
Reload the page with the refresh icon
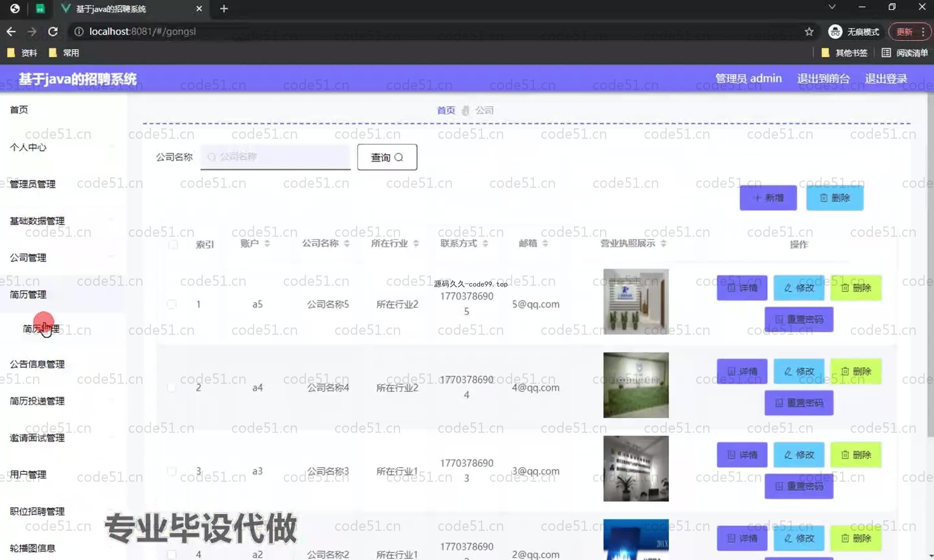coord(53,31)
